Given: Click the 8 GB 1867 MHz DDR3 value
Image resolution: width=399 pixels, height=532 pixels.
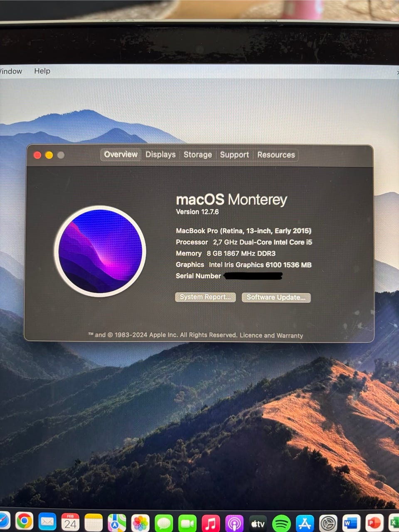Looking at the screenshot, I should click(x=241, y=253).
